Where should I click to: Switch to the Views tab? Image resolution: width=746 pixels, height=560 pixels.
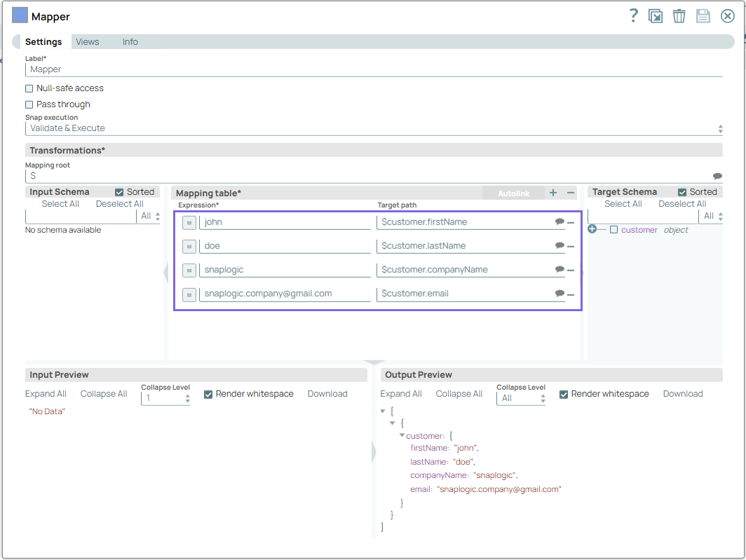click(87, 41)
